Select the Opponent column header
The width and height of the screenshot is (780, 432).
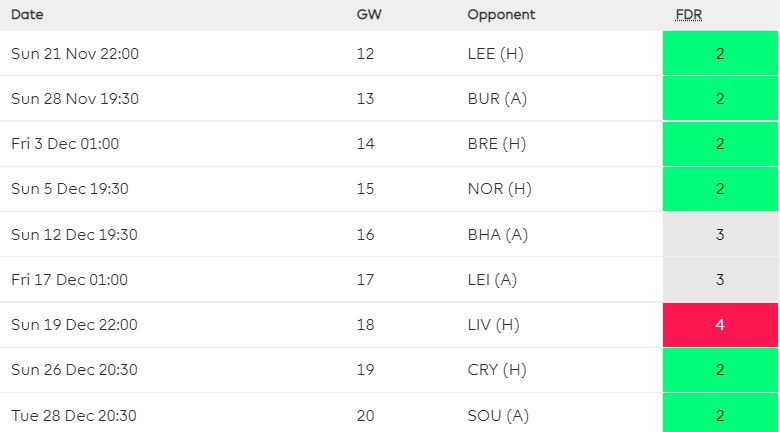501,15
